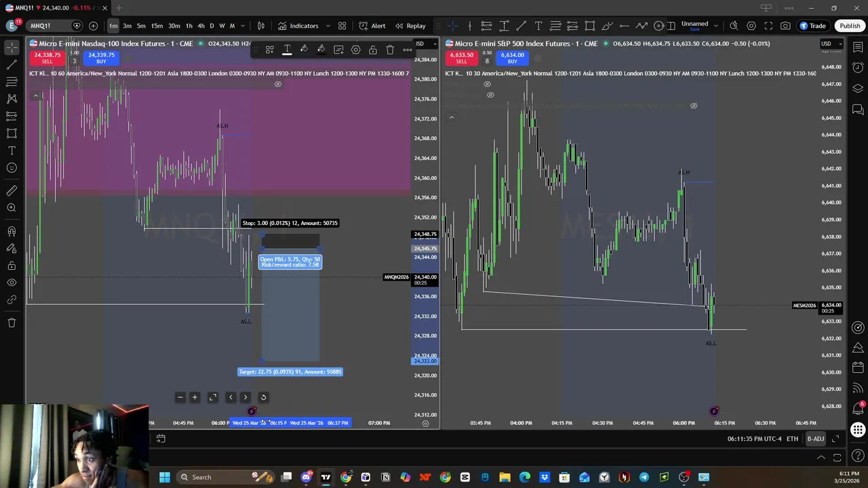
Task: Switch to the 5m timeframe
Action: coord(141,26)
